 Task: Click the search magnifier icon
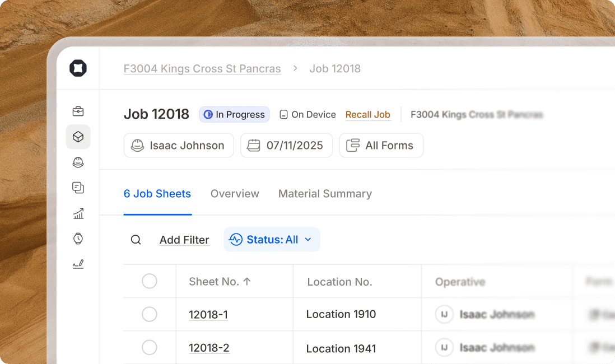pos(136,240)
